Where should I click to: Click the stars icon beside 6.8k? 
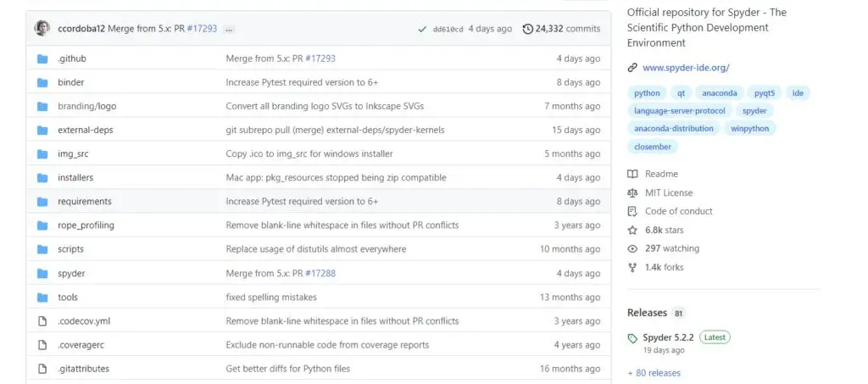tap(632, 231)
